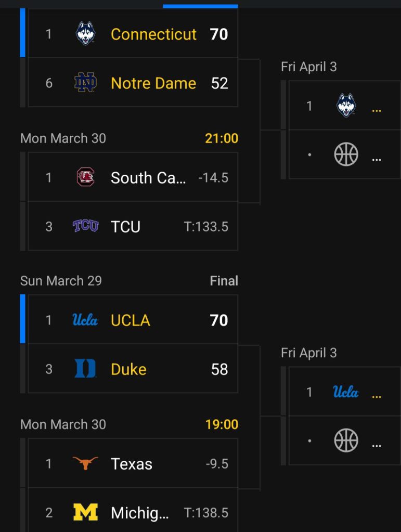
Task: Tap the Duke Blue Devils logo
Action: click(x=85, y=369)
